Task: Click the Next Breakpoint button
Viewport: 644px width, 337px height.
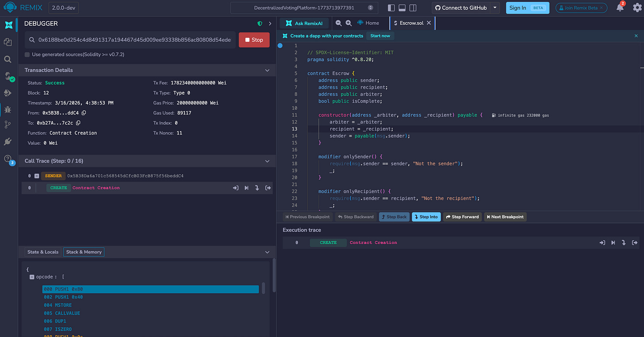Action: click(x=505, y=217)
